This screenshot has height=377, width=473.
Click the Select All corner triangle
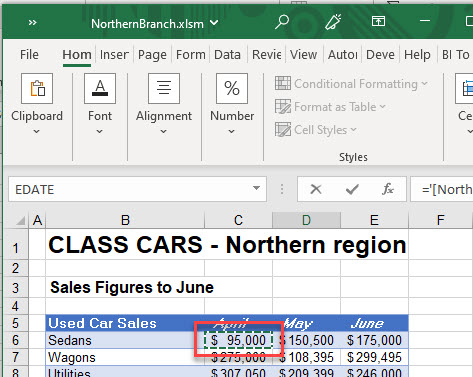pyautogui.click(x=21, y=220)
